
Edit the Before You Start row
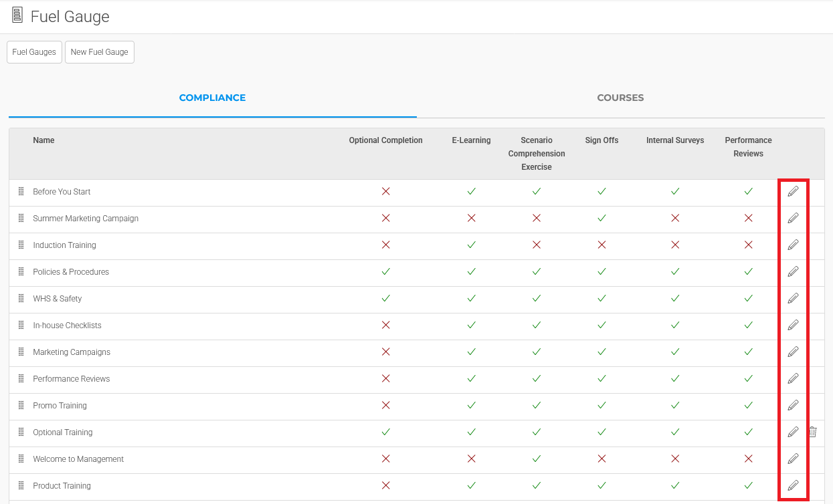coord(793,192)
